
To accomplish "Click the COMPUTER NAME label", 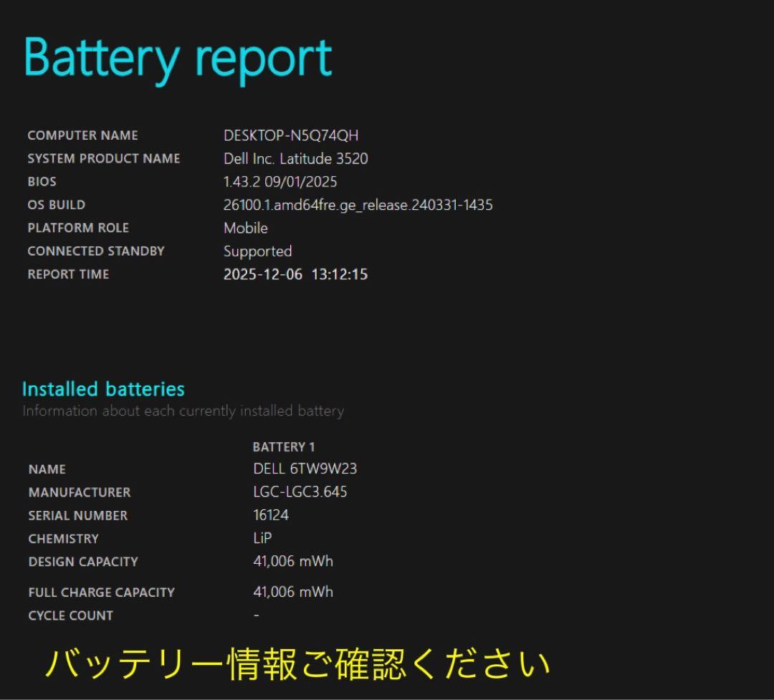I will point(82,135).
